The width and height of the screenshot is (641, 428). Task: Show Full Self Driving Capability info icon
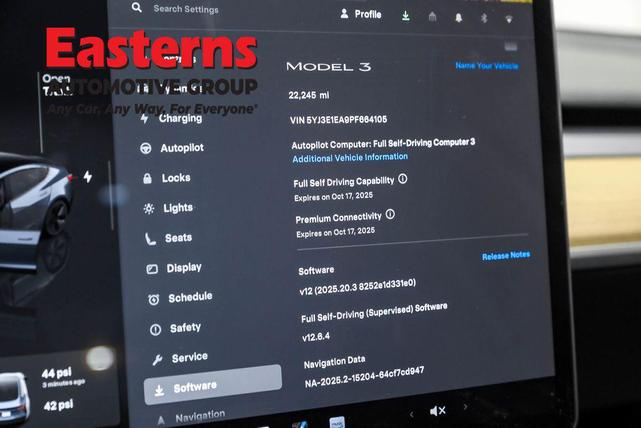pos(403,179)
